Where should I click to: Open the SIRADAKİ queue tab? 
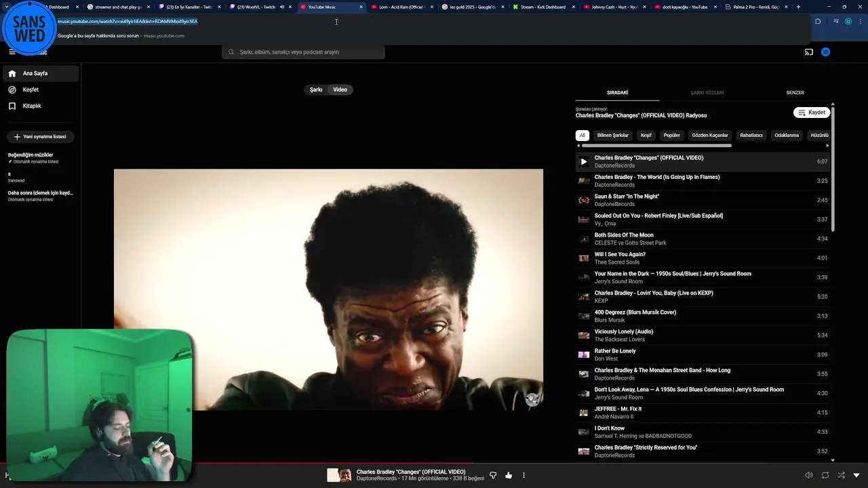pos(617,93)
